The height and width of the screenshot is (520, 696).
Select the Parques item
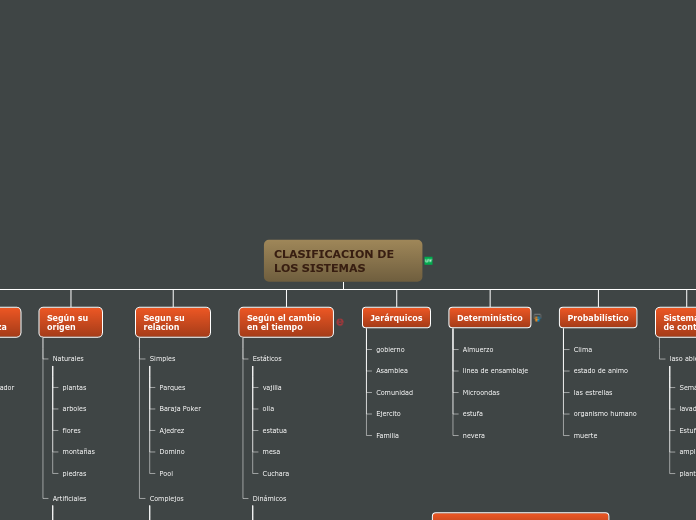[x=172, y=388]
